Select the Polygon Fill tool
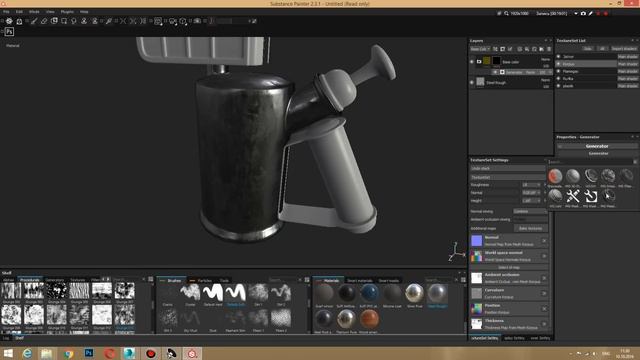 point(64,21)
